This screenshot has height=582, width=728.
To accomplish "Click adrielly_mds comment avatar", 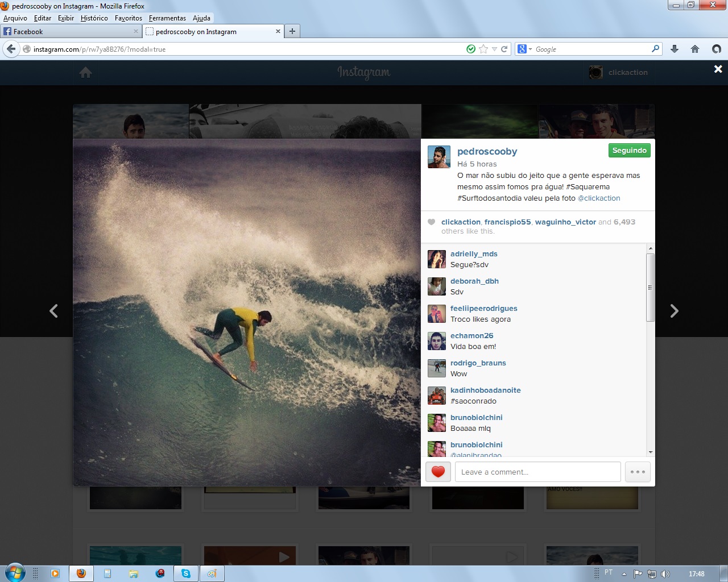I will [437, 259].
